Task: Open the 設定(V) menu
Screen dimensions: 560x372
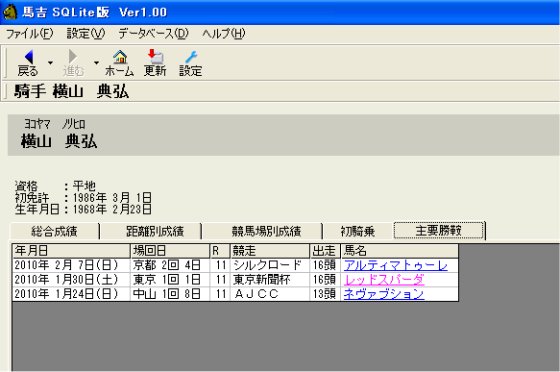Action: tap(86, 34)
